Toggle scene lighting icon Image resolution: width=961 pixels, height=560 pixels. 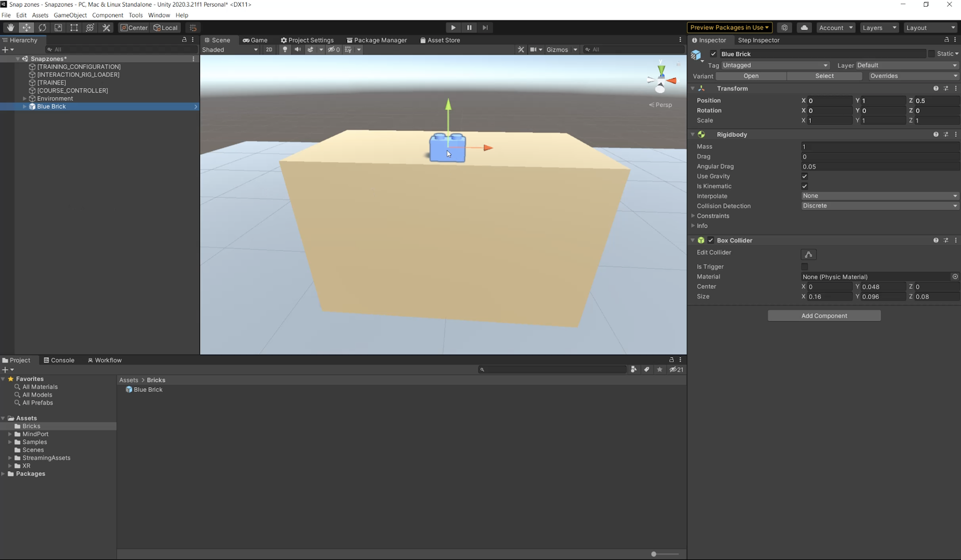point(285,50)
